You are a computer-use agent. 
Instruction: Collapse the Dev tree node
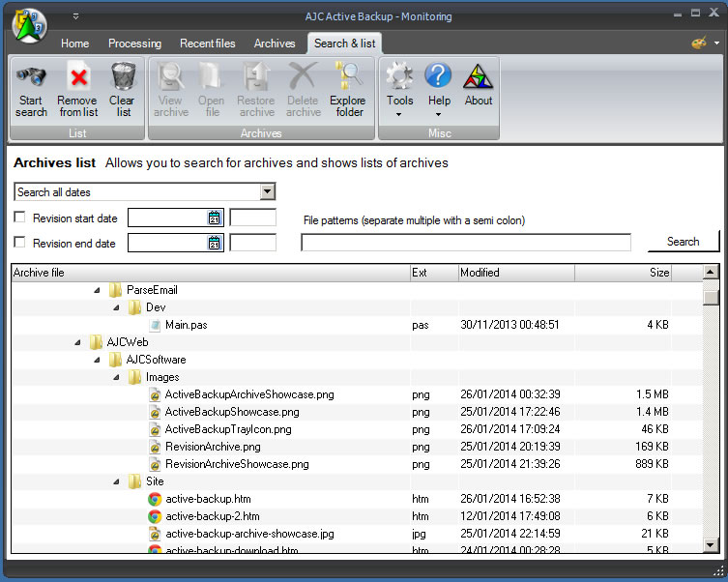pos(116,307)
